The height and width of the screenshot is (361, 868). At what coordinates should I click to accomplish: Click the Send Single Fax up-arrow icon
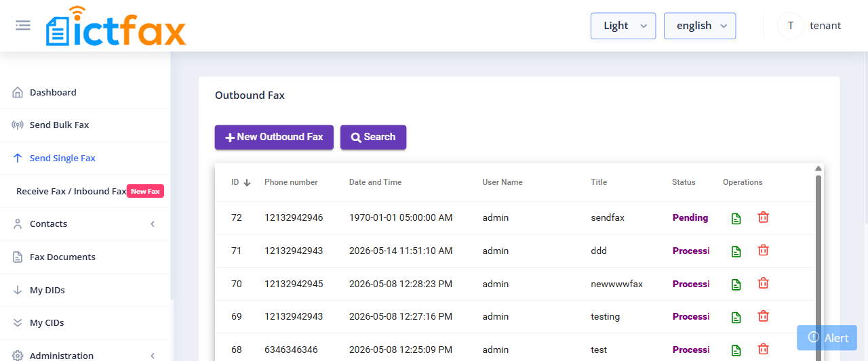pos(18,158)
